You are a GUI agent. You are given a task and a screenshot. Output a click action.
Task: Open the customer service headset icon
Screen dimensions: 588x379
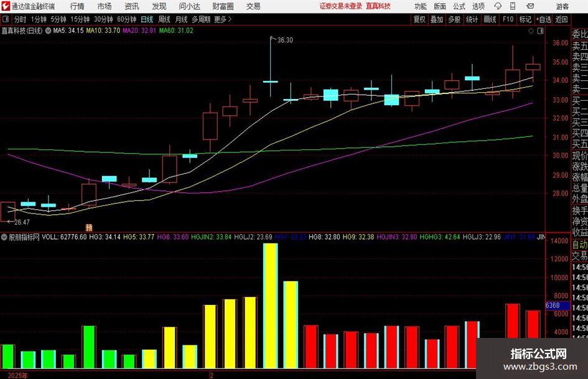[x=498, y=6]
